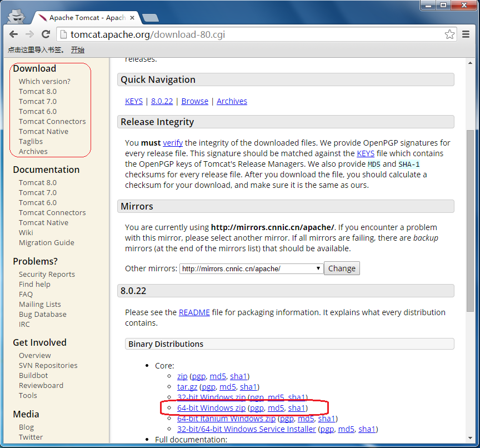Open Security Reports

point(47,275)
